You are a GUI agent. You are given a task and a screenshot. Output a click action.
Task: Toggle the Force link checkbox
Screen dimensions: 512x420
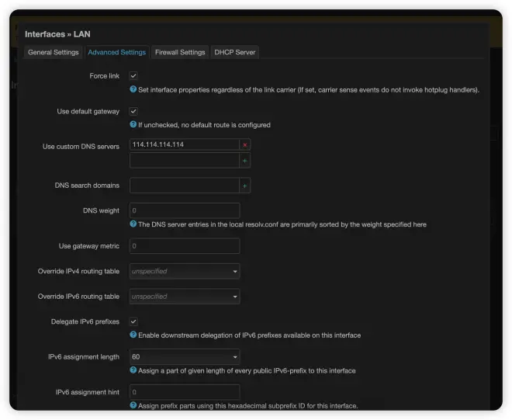click(x=133, y=76)
